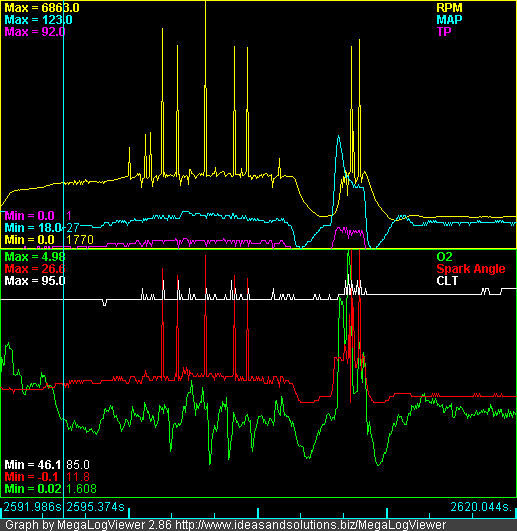Screen dimensions: 517x531
Task: Click the end time label 2620.044s
Action: [x=481, y=507]
